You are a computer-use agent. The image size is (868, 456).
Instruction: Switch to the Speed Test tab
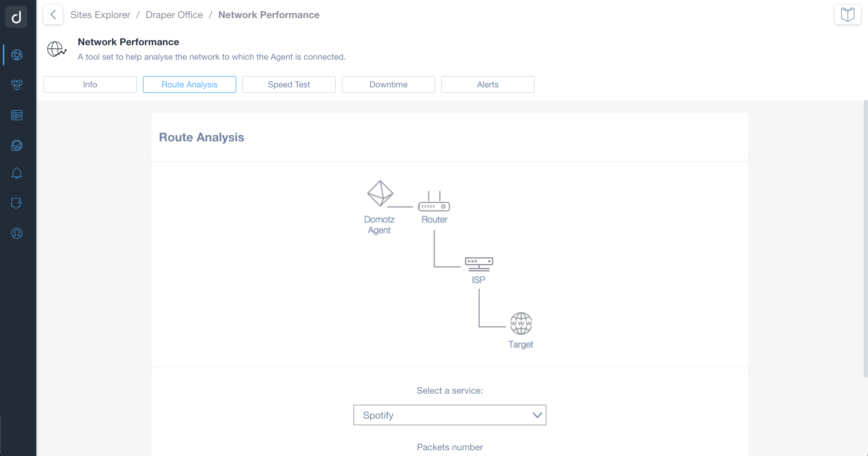289,84
